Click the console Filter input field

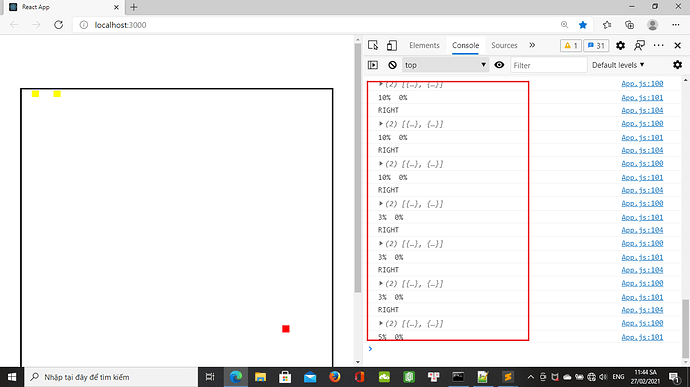coord(548,65)
